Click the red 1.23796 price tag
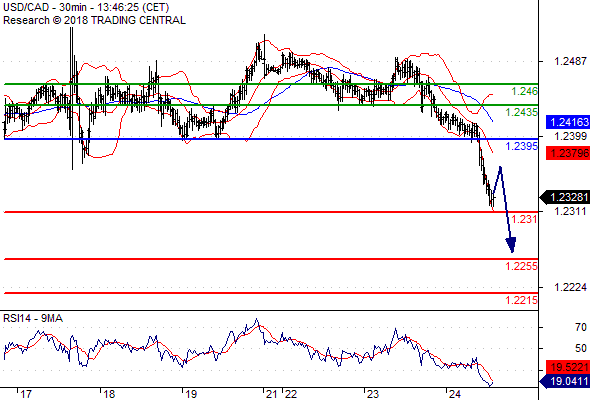 568,153
